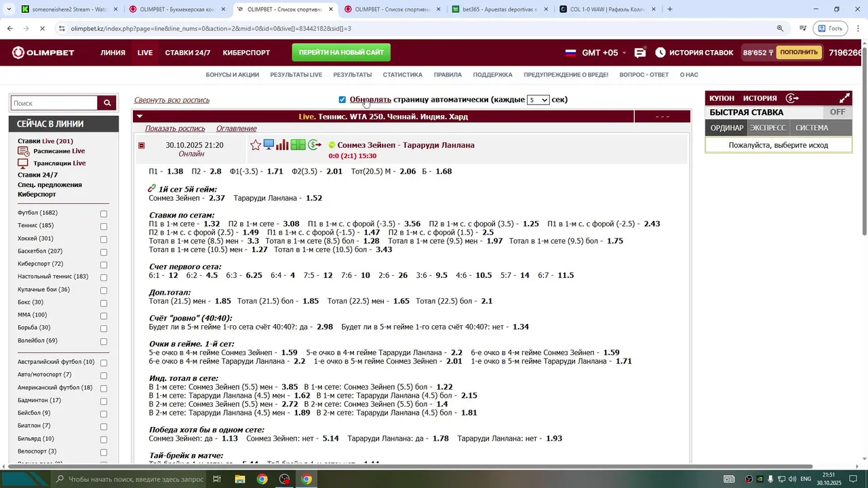Check the Волейбол (69) checkbox
The height and width of the screenshot is (488, 868).
[x=104, y=342]
